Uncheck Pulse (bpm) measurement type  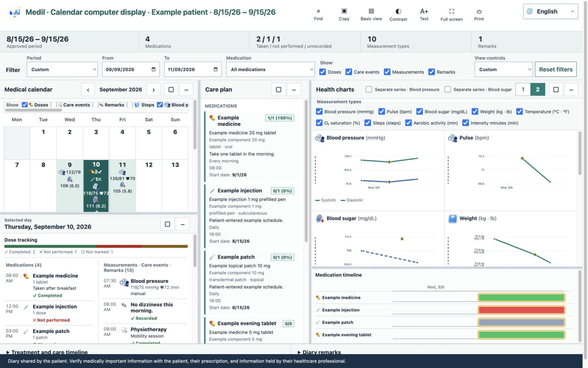pyautogui.click(x=381, y=112)
